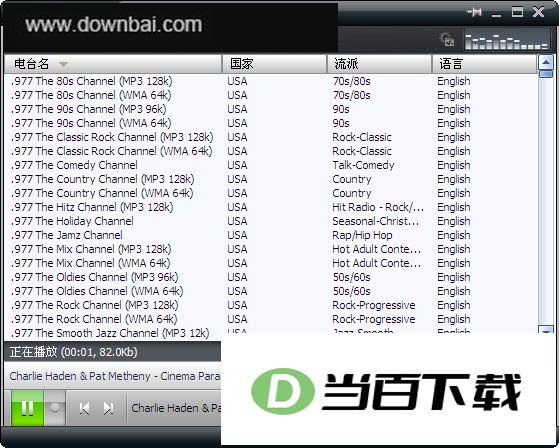
Task: Open the equalizer visualizer display
Action: [x=507, y=41]
